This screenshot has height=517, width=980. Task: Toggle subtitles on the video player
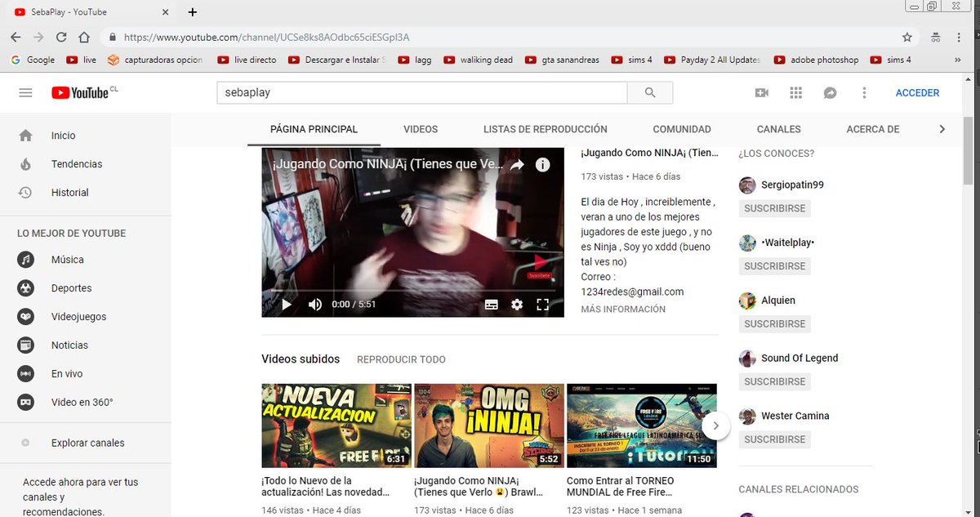[x=492, y=305]
